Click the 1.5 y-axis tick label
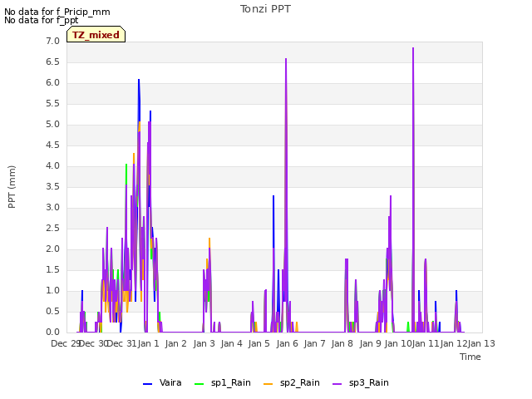The image size is (532, 399). [52, 270]
